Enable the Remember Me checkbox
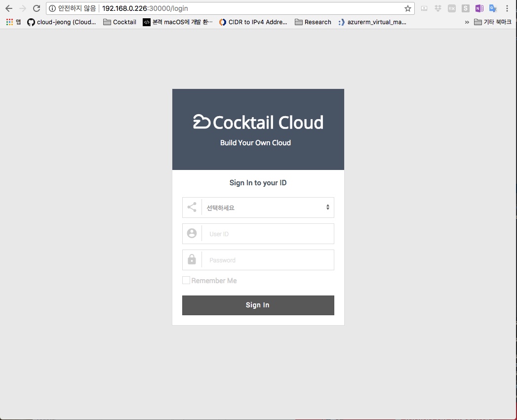 click(x=186, y=281)
